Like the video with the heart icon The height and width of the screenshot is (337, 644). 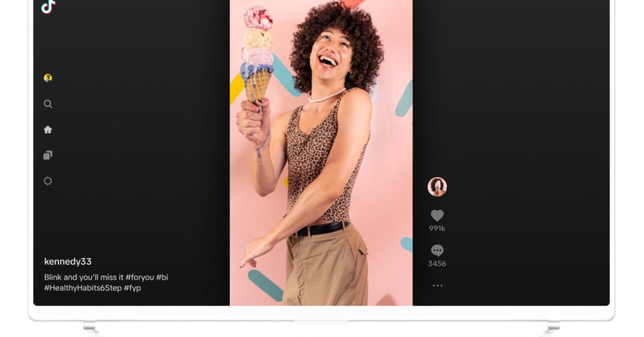point(437,215)
